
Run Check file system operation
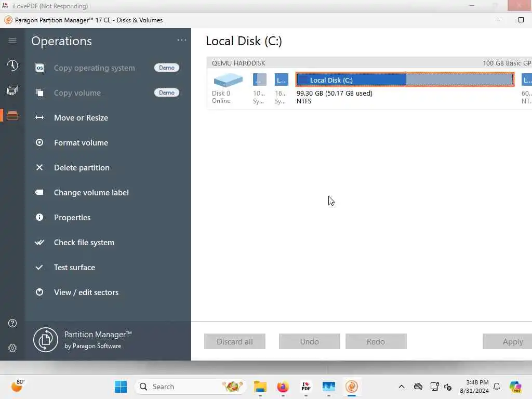(x=84, y=242)
